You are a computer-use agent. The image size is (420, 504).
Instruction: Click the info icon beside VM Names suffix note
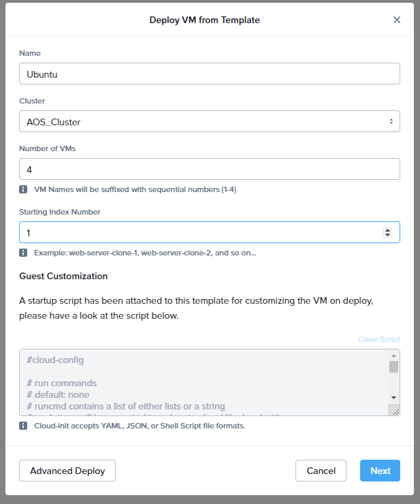tap(23, 189)
